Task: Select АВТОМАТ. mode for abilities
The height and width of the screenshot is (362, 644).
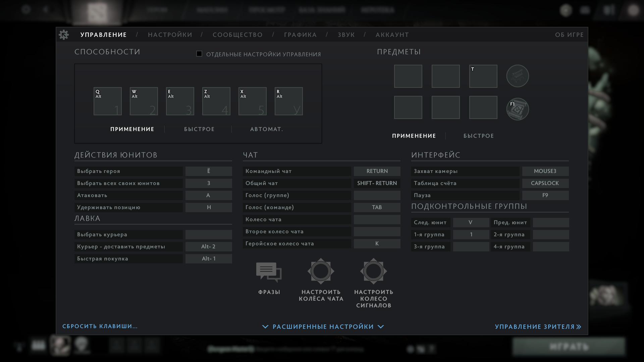Action: (x=267, y=129)
